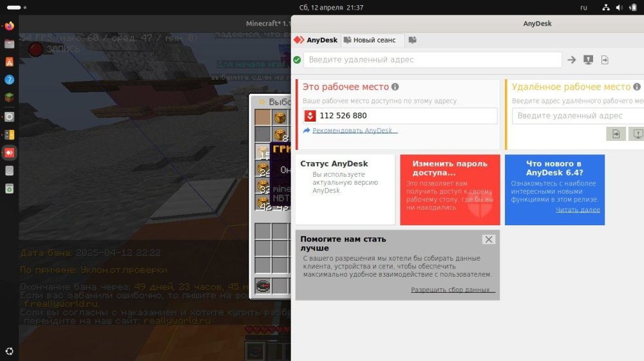This screenshot has height=361, width=644.
Task: Click the info icon beside 'Это рабочее место'
Action: pos(395,87)
